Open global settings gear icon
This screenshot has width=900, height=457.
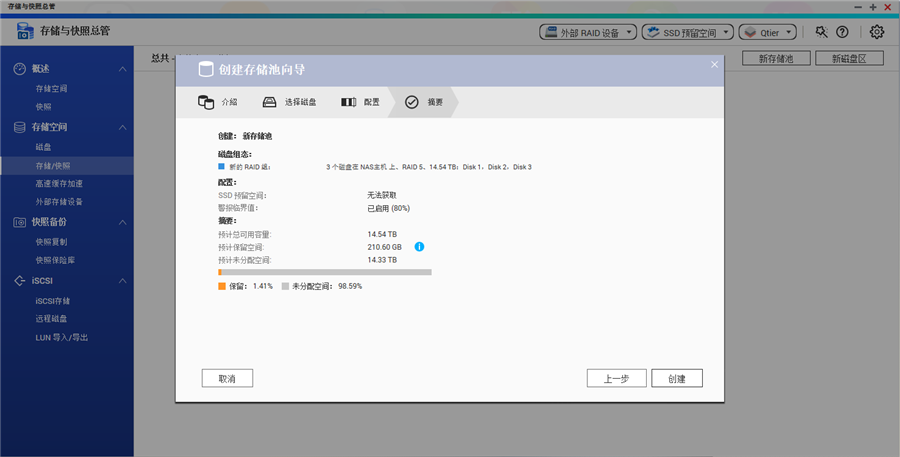pyautogui.click(x=877, y=32)
